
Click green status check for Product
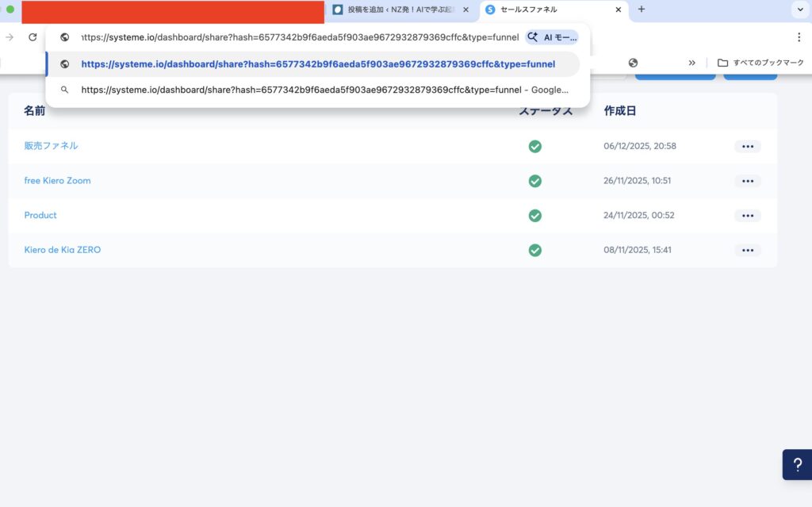pyautogui.click(x=535, y=216)
